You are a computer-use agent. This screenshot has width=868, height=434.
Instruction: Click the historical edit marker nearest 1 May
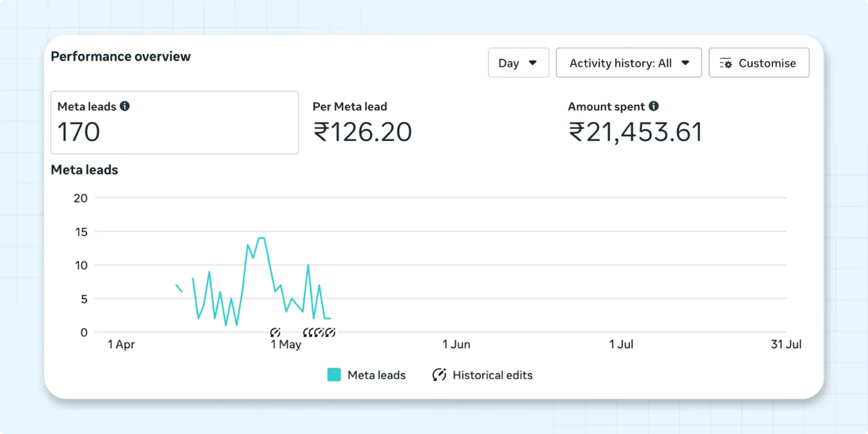[x=275, y=332]
